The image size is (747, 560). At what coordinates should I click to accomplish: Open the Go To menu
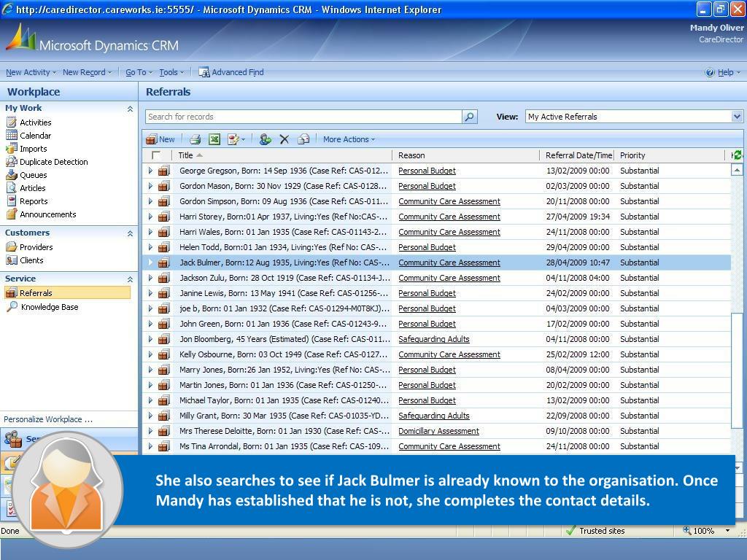coord(139,72)
